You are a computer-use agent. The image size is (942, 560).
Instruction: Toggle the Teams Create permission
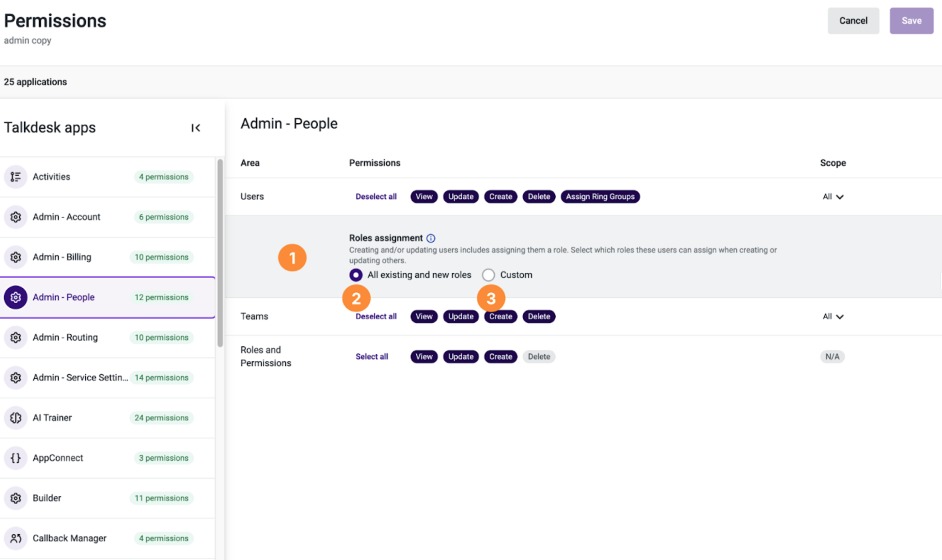500,316
